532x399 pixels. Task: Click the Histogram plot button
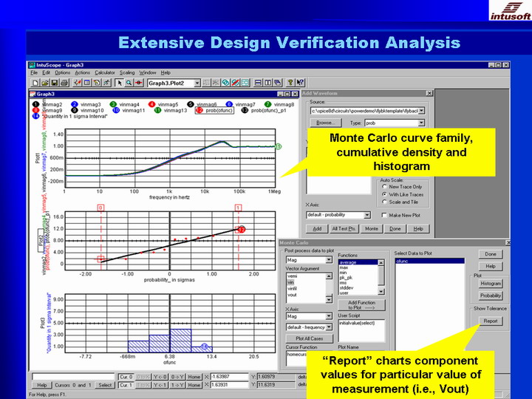(x=491, y=283)
